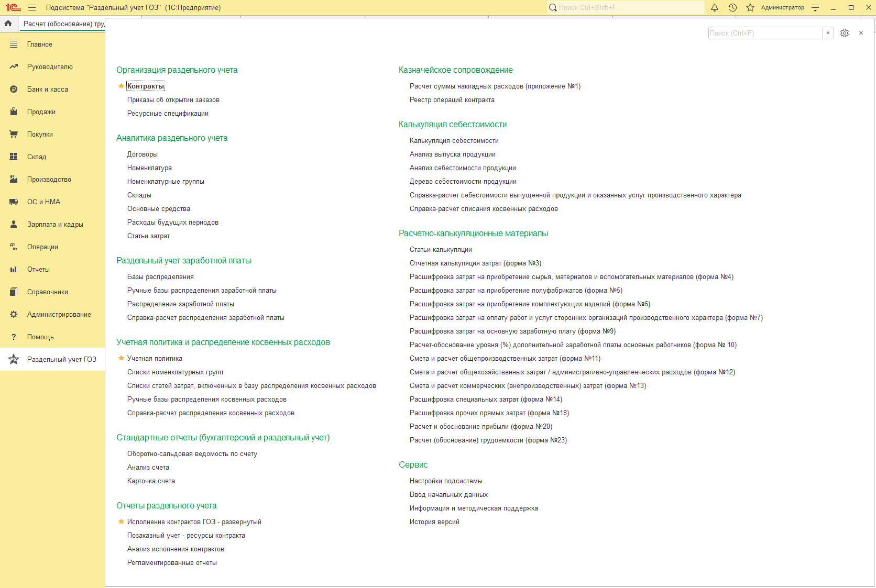Open Калькуляция себестоимости report link

point(454,140)
